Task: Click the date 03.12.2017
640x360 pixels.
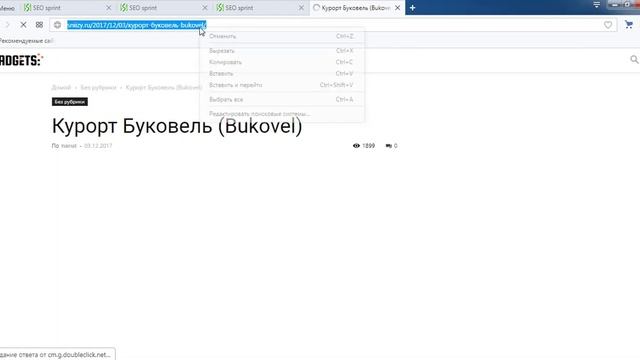Action: [98, 146]
